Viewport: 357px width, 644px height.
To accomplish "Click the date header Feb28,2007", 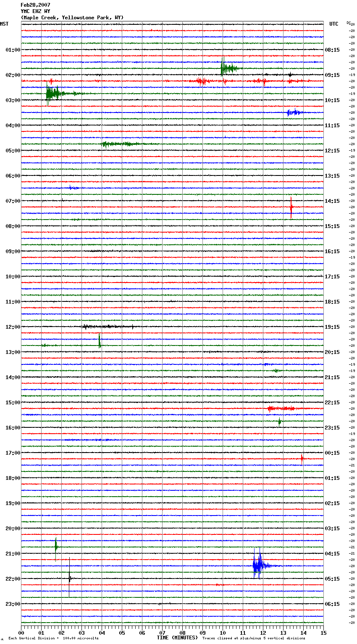I will click(x=35, y=5).
